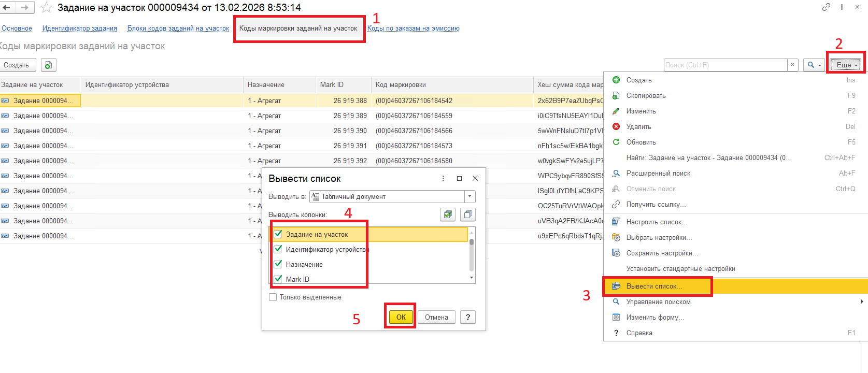
Task: Uncheck the Задание на участок column checkbox
Action: click(278, 234)
